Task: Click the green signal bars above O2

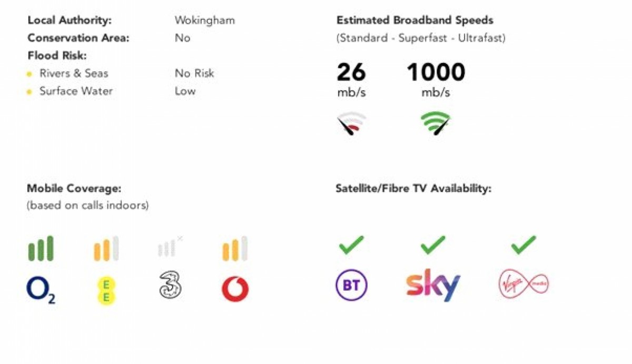Action: point(41,248)
